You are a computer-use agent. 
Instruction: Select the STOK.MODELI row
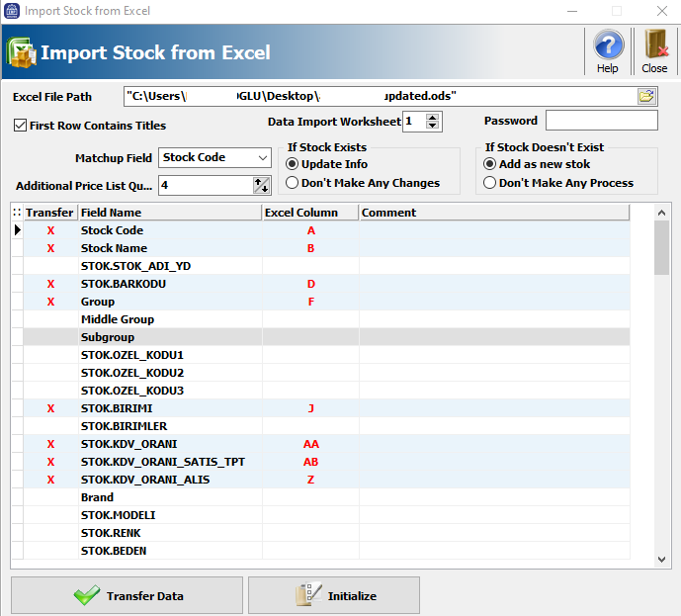[x=326, y=515]
